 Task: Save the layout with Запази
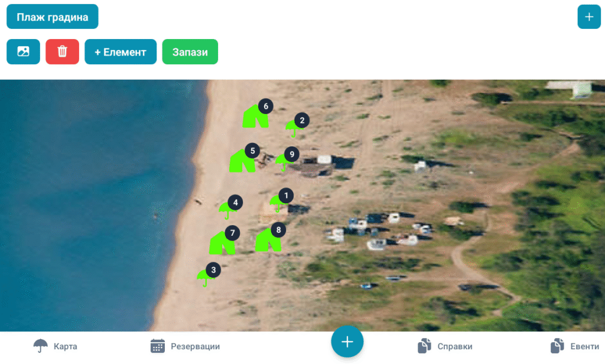(190, 51)
